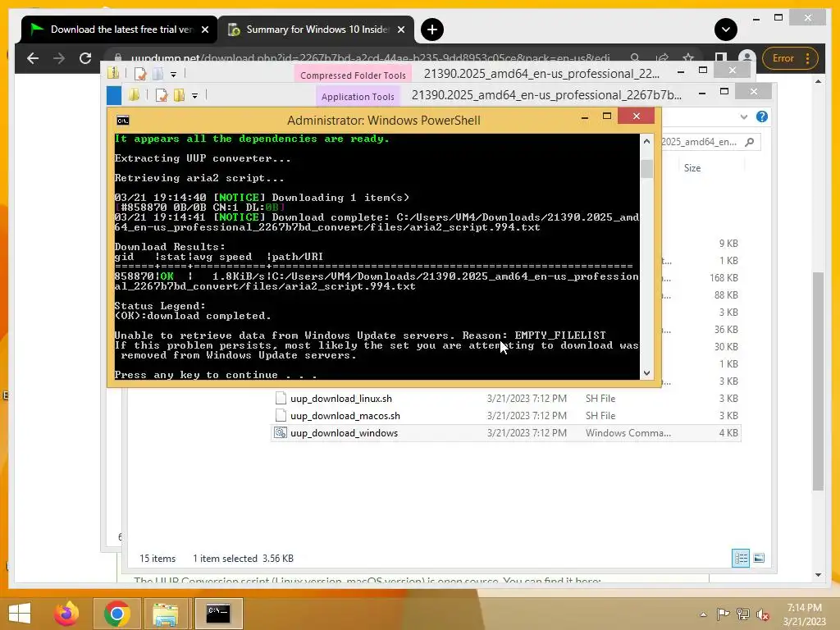Image resolution: width=840 pixels, height=630 pixels.
Task: Show hidden system tray icons
Action: (703, 614)
